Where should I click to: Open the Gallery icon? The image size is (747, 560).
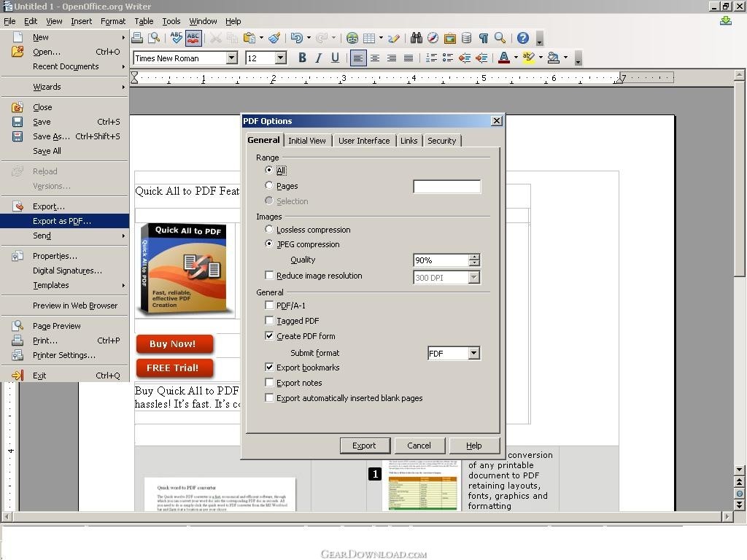point(449,38)
